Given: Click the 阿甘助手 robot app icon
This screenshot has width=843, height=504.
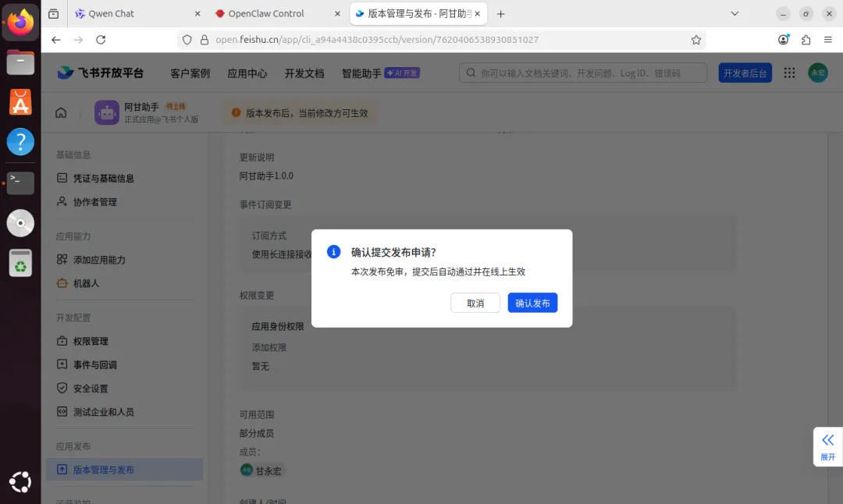Looking at the screenshot, I should pos(106,113).
